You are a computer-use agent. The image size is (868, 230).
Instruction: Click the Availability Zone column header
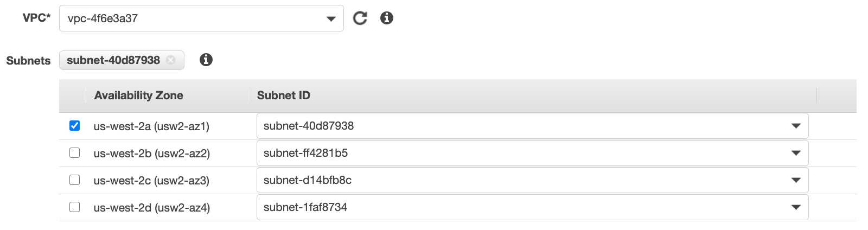click(x=139, y=95)
